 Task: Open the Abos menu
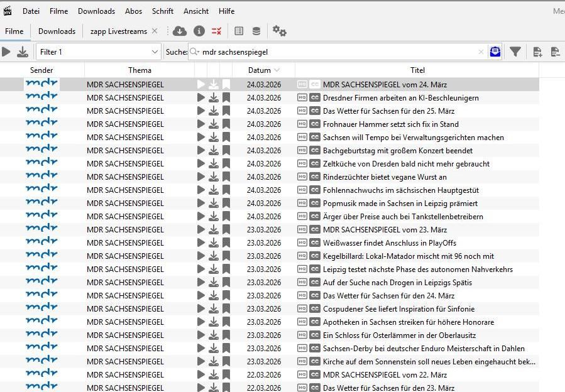click(133, 11)
